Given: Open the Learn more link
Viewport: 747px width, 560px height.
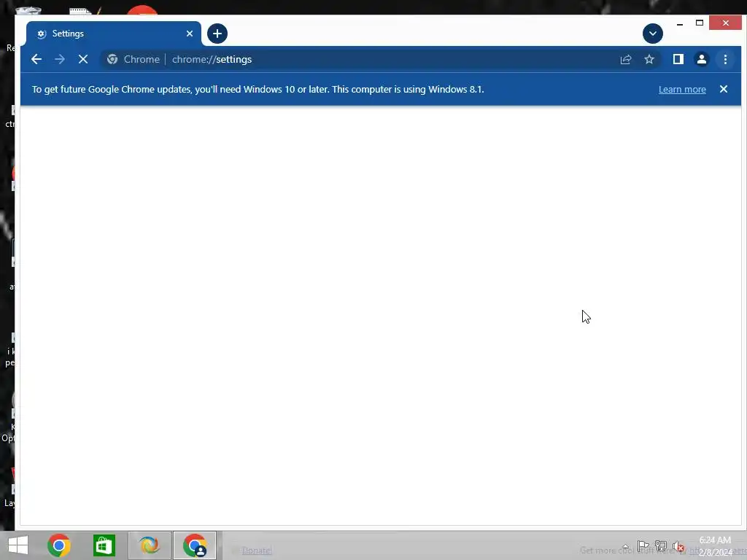Looking at the screenshot, I should click(x=682, y=90).
